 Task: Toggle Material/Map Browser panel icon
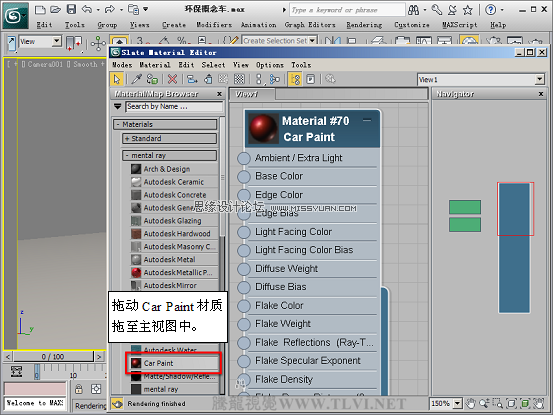click(295, 79)
